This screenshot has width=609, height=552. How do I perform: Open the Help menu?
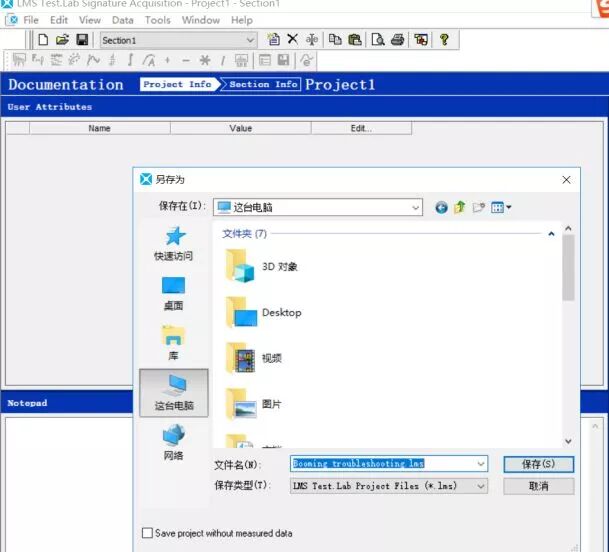point(242,20)
